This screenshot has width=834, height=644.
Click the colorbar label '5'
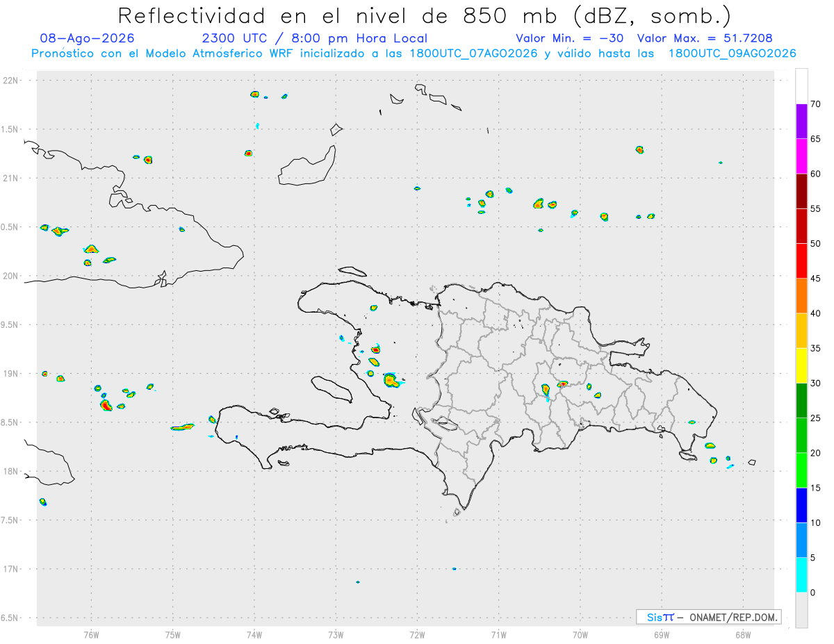click(x=812, y=558)
